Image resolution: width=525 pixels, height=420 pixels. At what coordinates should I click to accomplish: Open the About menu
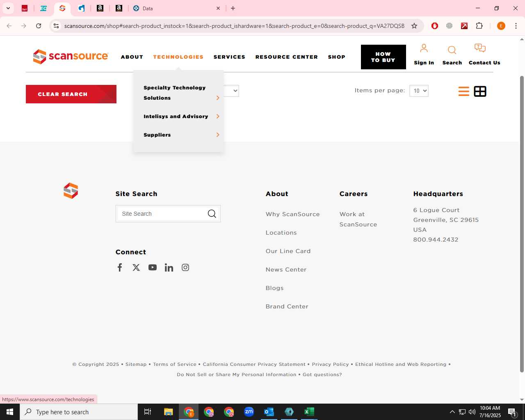tap(132, 57)
